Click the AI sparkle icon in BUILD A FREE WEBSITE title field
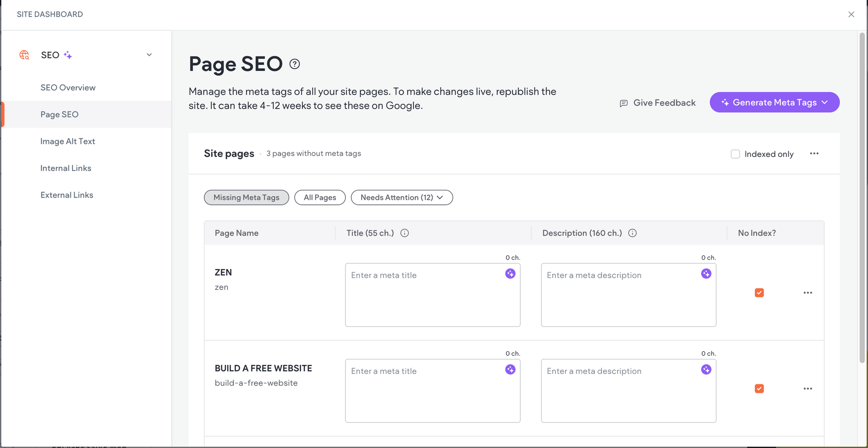 [510, 369]
